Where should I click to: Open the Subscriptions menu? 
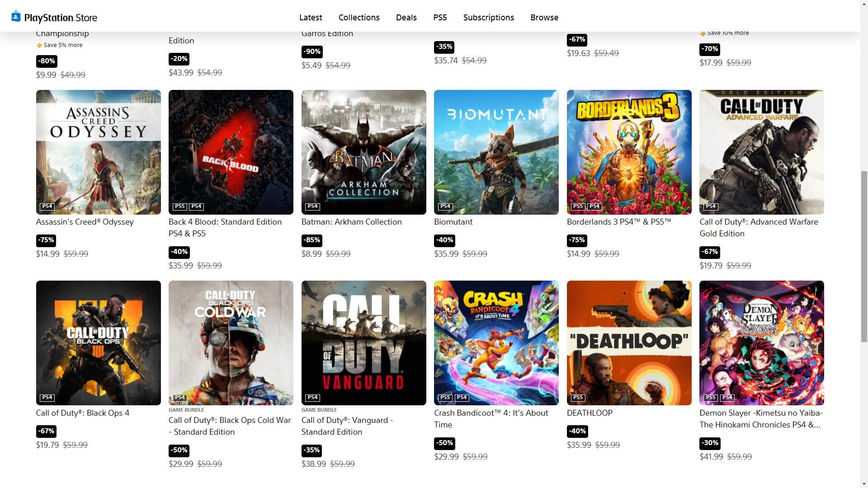pyautogui.click(x=488, y=18)
